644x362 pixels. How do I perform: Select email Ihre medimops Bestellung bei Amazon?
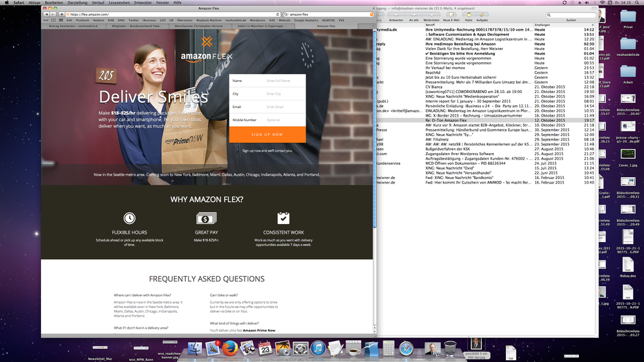click(x=486, y=44)
